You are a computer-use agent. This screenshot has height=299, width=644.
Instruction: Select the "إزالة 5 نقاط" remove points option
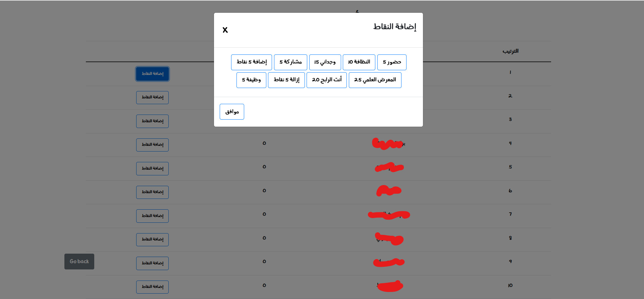286,80
